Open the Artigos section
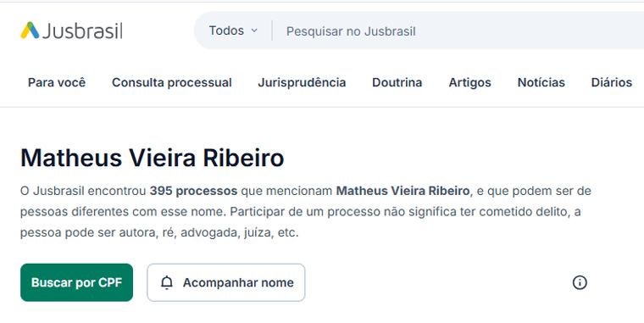 [x=469, y=82]
